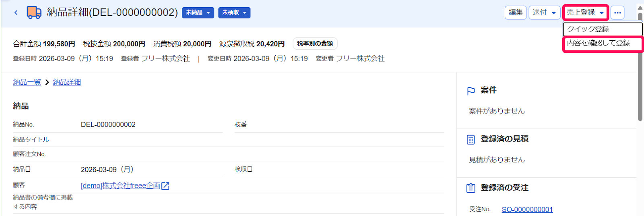
Task: Click the flag icon next to 案件
Action: point(471,91)
